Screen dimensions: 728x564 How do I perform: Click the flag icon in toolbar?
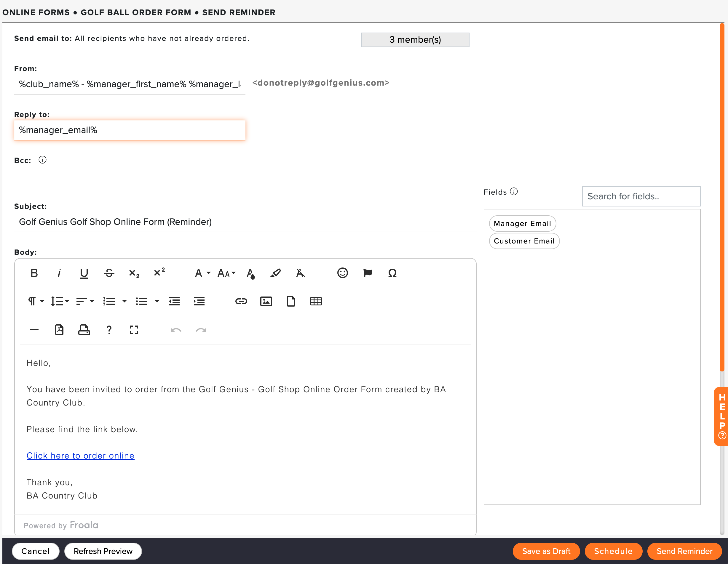[x=367, y=273]
